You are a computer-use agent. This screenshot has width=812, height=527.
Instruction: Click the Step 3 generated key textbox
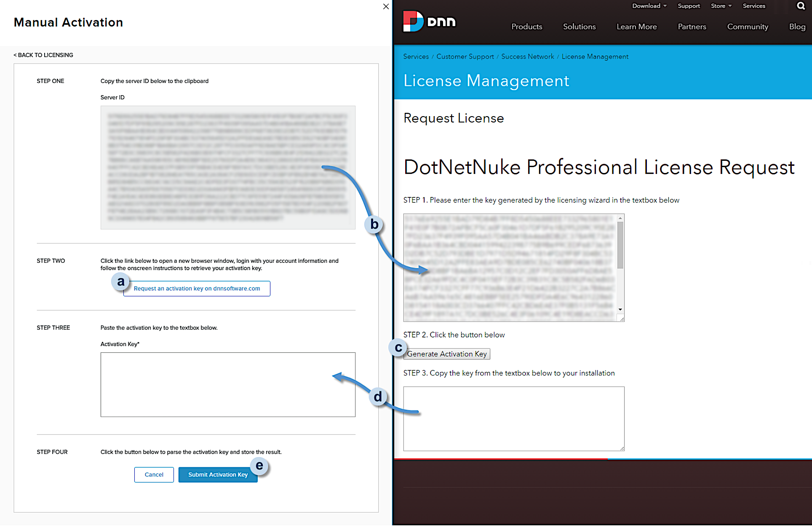(513, 419)
